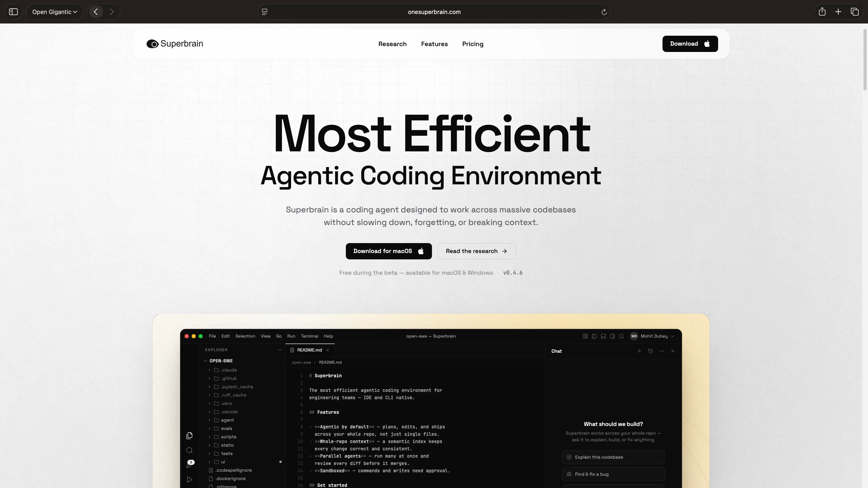The height and width of the screenshot is (488, 868).
Task: Click the Read the research button
Action: tap(476, 251)
